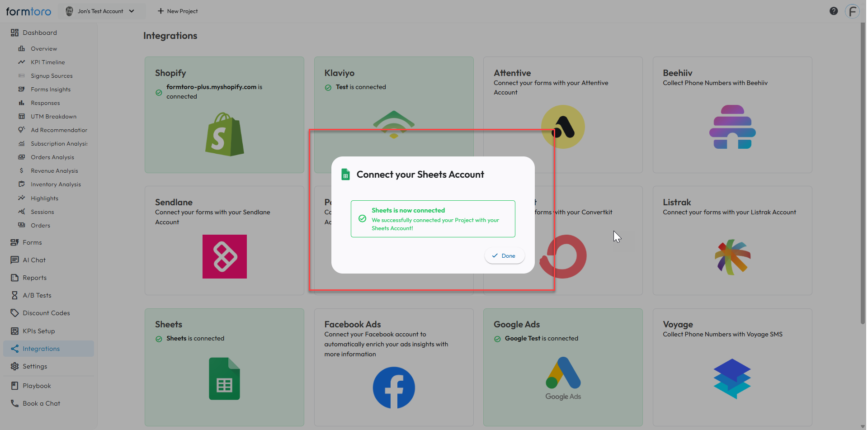Viewport: 868px width, 430px height.
Task: Click 'Google Test is connected' status text
Action: click(542, 338)
